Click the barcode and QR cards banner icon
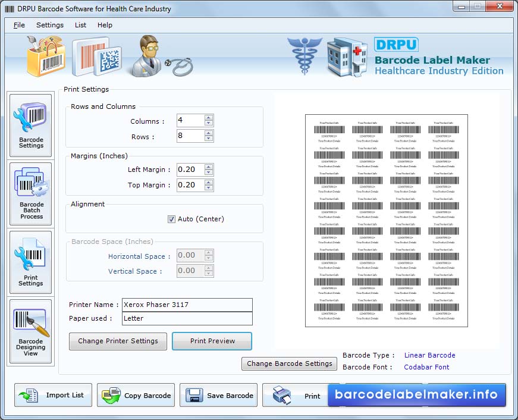Viewport: 518px width, 420px height. click(x=96, y=57)
